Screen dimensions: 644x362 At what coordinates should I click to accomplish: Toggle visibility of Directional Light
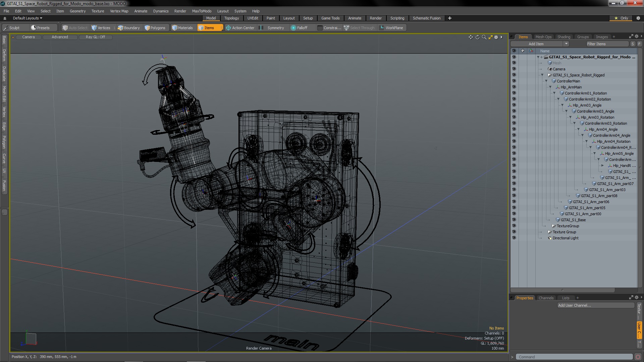click(514, 238)
